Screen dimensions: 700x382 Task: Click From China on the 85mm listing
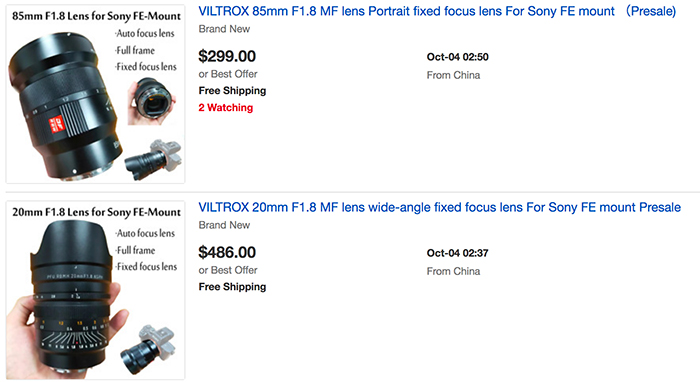(x=453, y=75)
